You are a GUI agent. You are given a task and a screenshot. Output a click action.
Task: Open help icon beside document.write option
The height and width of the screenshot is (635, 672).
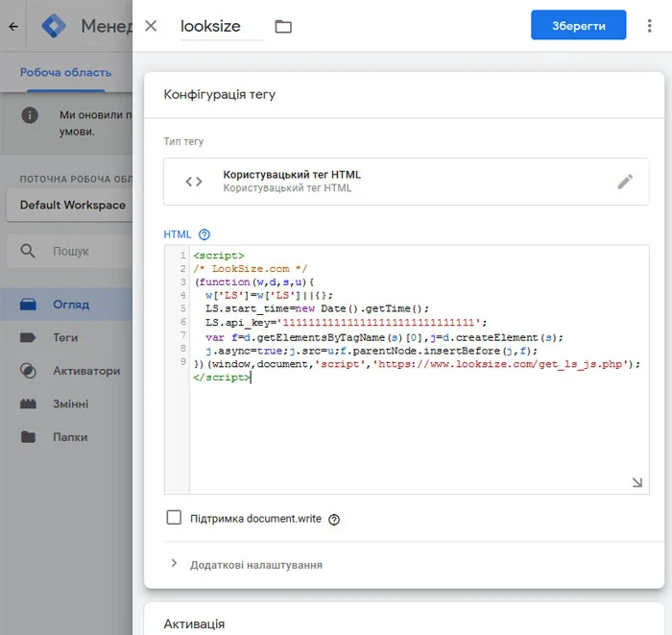click(x=334, y=520)
